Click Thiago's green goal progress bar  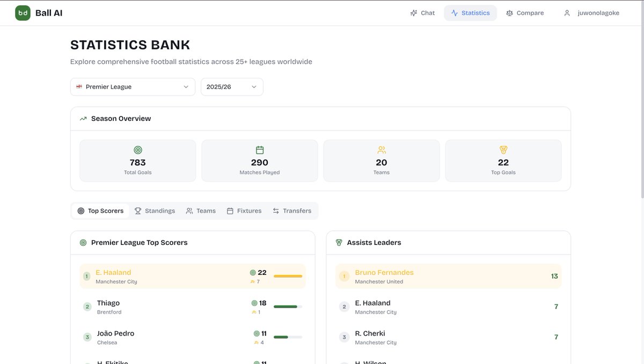pos(288,307)
